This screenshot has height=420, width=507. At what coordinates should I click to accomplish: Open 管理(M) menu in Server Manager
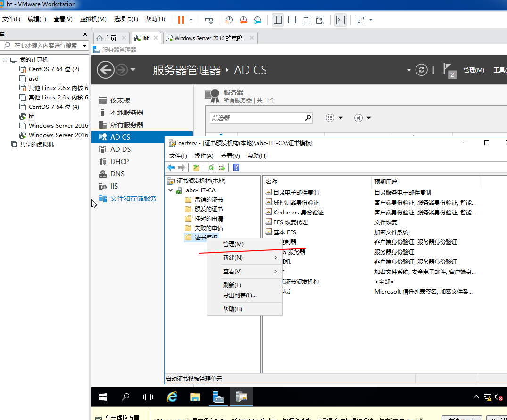[x=474, y=70]
